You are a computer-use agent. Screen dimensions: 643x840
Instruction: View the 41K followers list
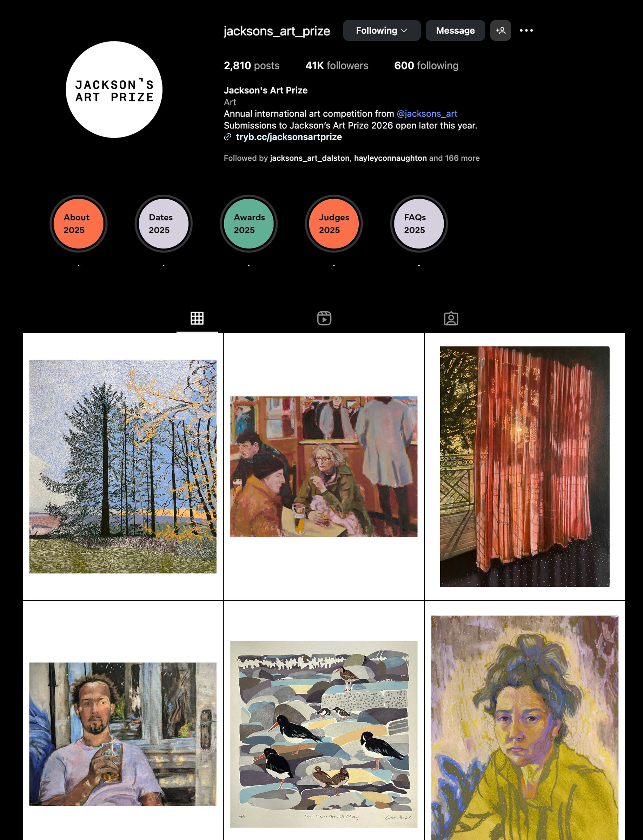click(337, 65)
